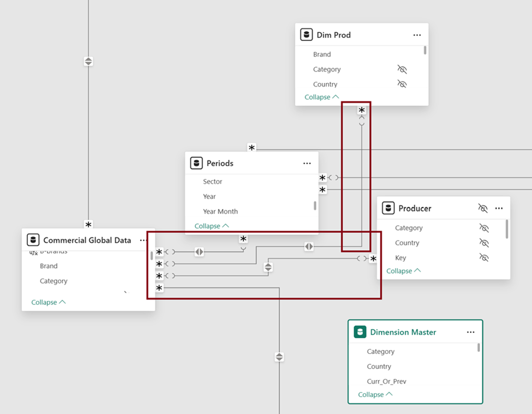Open more options menu for Dimension Master
Viewport: 532px width, 414px height.
(470, 332)
